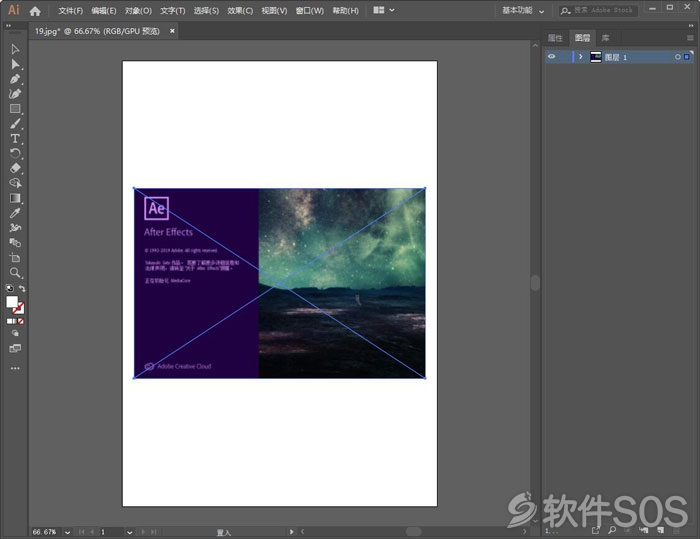Click Collect for Export in Layers panel
This screenshot has width=700, height=539.
point(596,530)
